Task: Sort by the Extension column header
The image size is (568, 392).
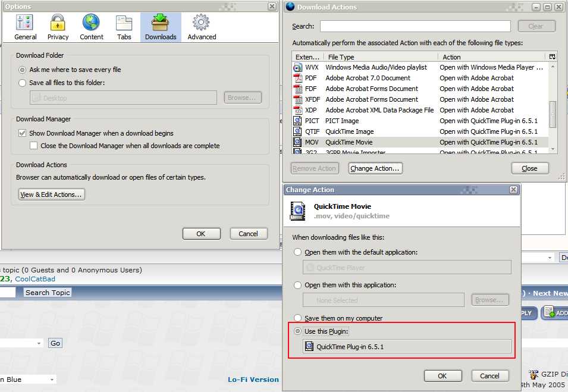Action: [308, 57]
